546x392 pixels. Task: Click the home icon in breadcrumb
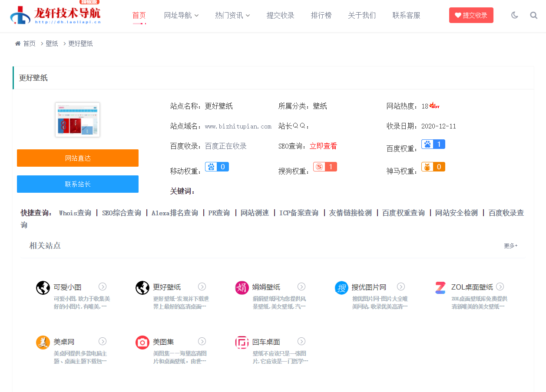(18, 43)
